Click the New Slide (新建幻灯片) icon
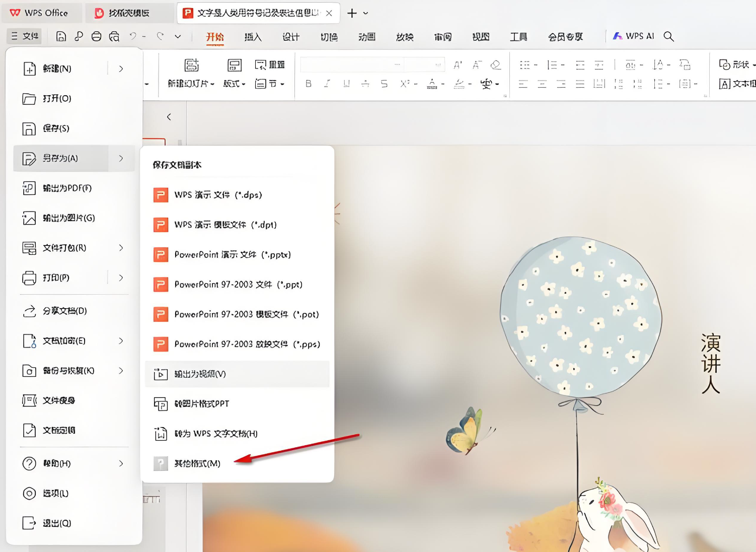 coord(191,65)
